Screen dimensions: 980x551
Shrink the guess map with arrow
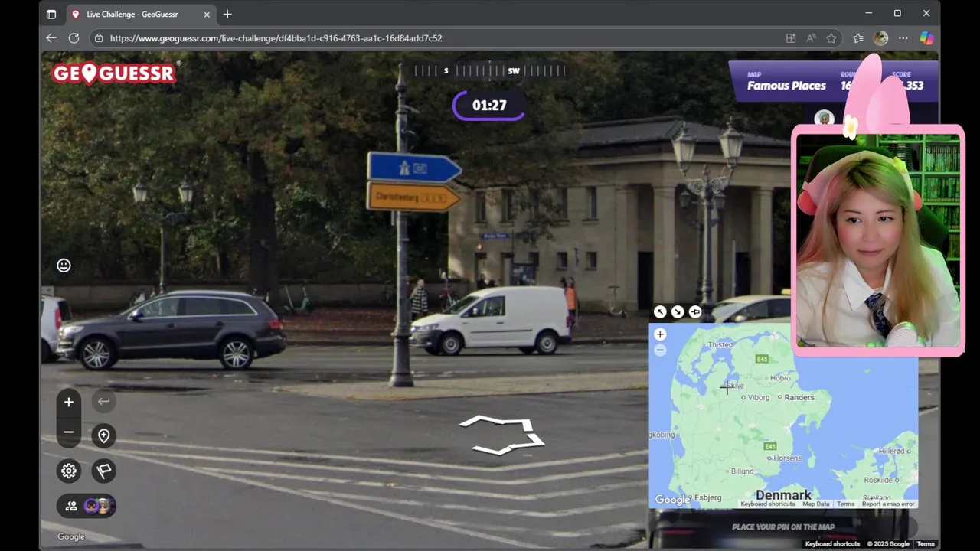(678, 311)
